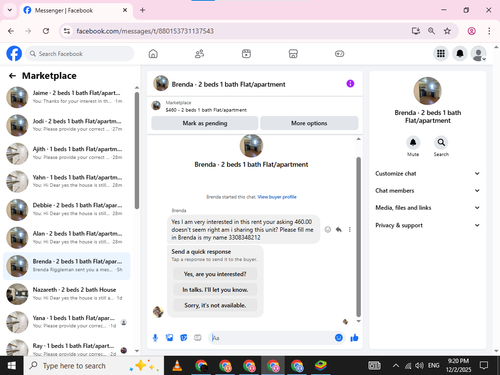Image resolution: width=500 pixels, height=375 pixels.
Task: Open the Video icon in top navigation
Action: 246,54
